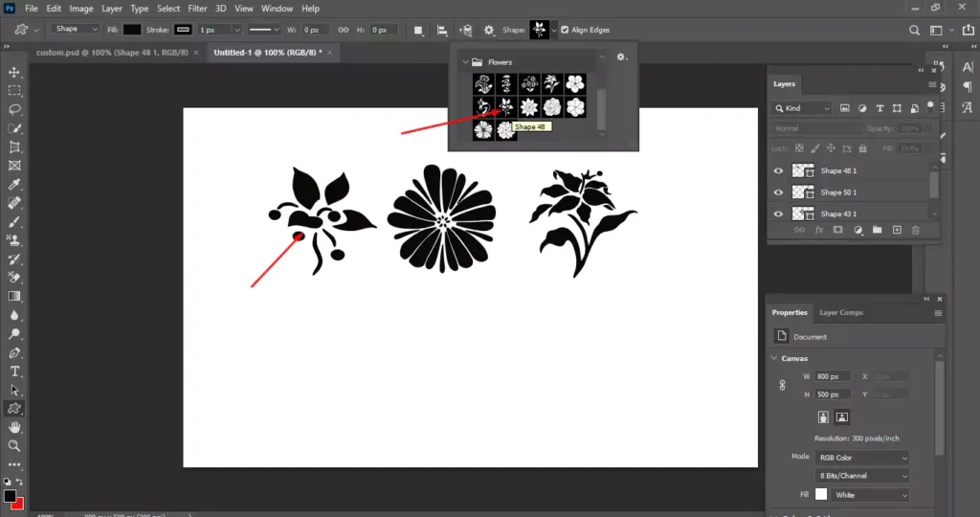Select the Rectangular Marquee tool
Image resolution: width=980 pixels, height=517 pixels.
[14, 91]
